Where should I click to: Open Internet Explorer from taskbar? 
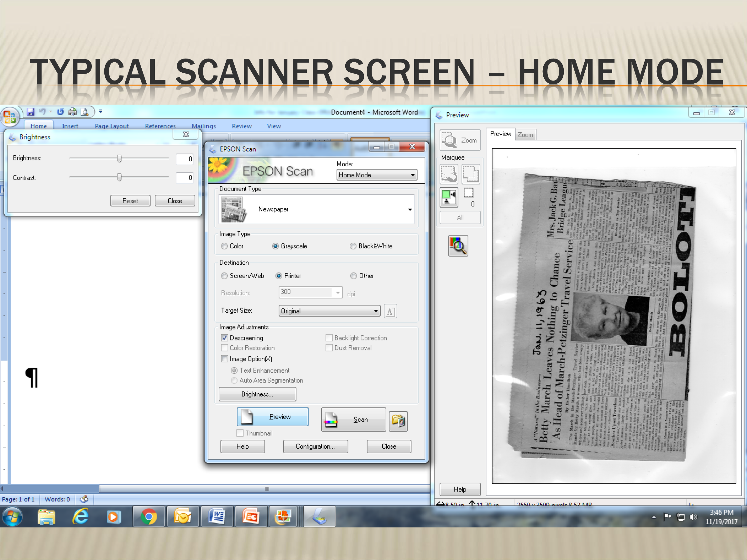(81, 516)
